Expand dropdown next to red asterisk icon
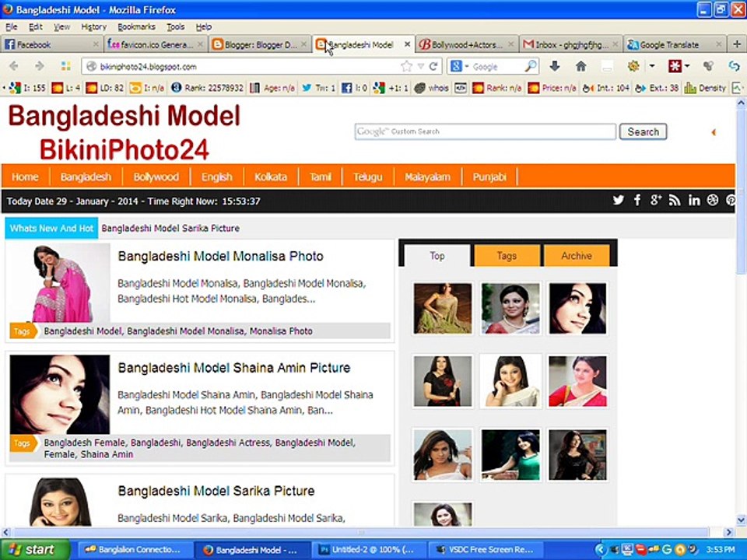The image size is (747, 560). [x=687, y=66]
